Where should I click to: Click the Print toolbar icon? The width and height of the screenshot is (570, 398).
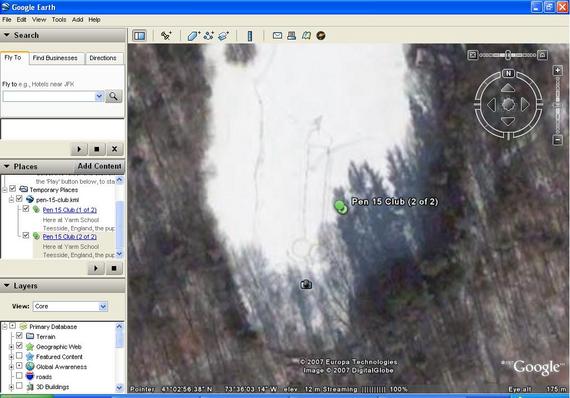pyautogui.click(x=292, y=35)
